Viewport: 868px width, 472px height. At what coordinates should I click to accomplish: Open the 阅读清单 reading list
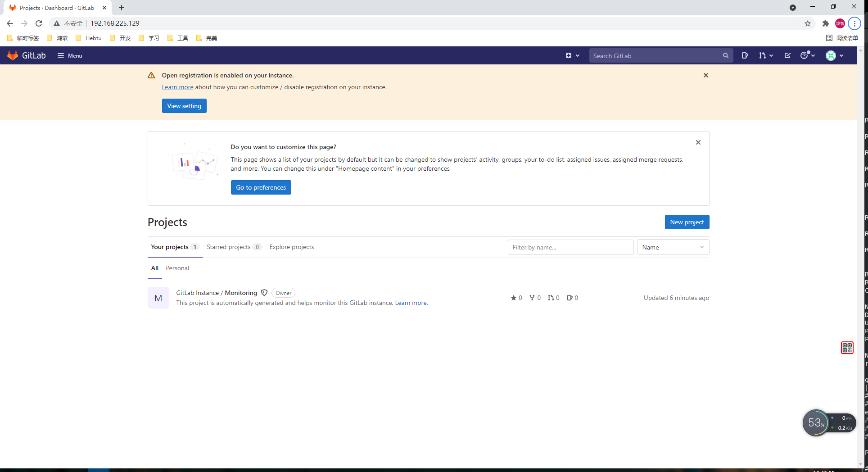[842, 38]
